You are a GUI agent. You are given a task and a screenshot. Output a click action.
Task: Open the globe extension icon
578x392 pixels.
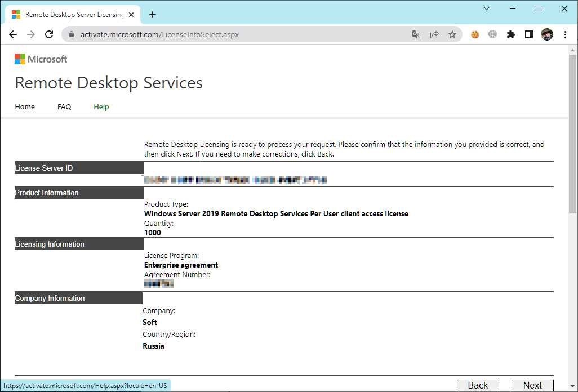492,34
